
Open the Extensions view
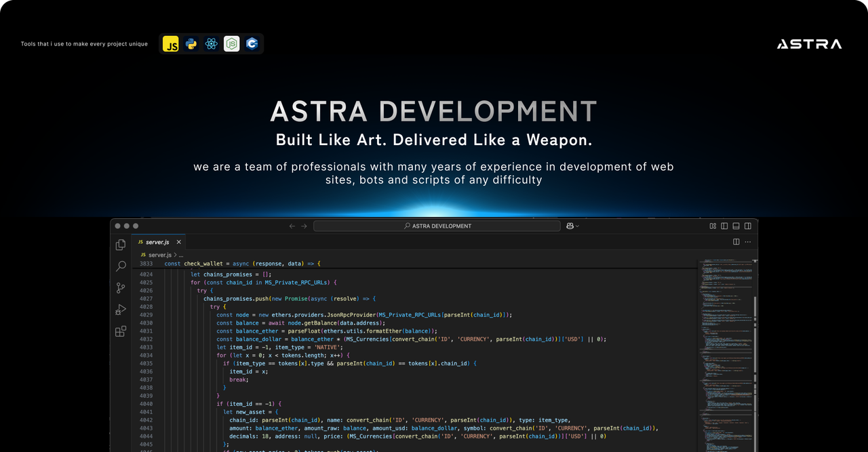click(121, 331)
